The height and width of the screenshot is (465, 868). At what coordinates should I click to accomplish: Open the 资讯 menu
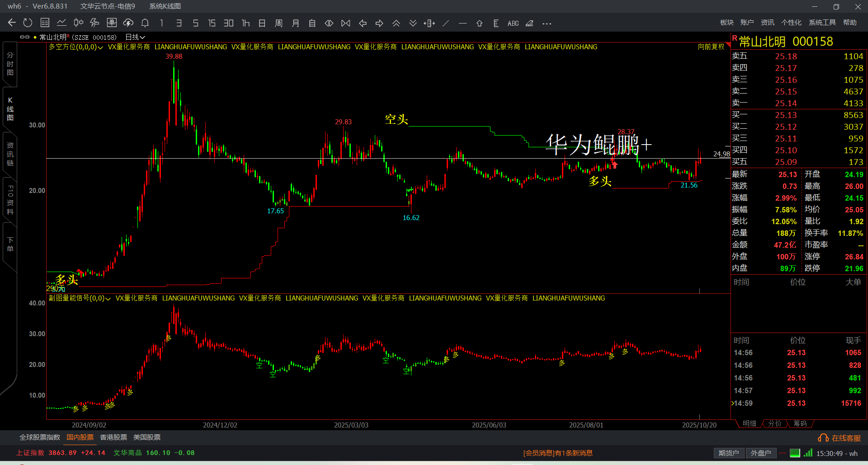(x=768, y=23)
